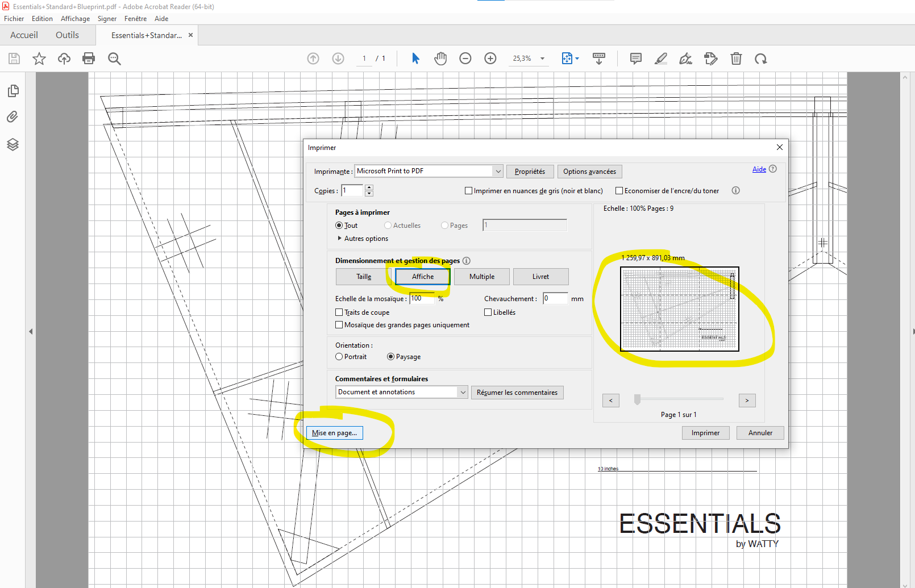Click the Options avancées button

pos(589,172)
